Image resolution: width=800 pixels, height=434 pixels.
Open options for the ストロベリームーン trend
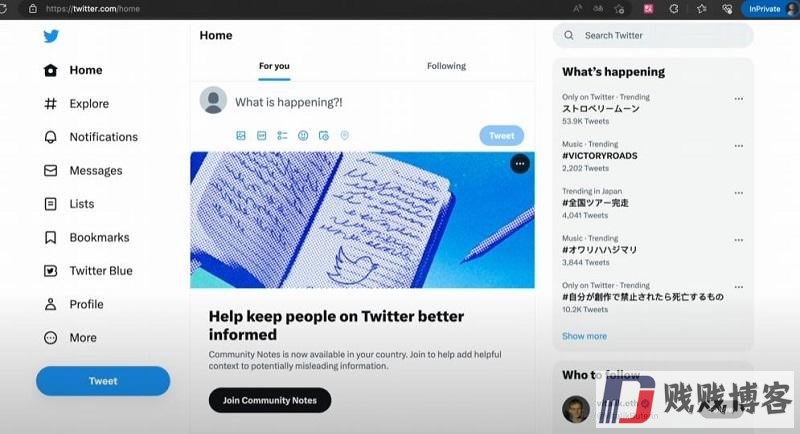point(739,99)
